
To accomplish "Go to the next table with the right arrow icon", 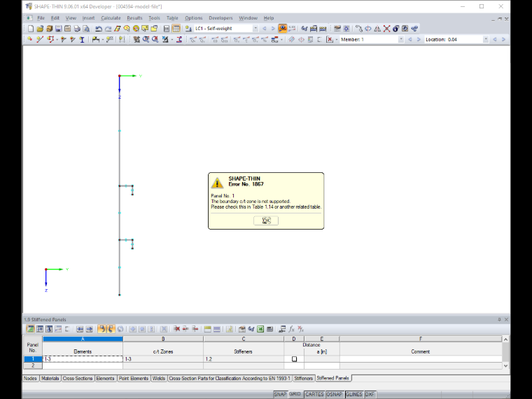I will coord(89,329).
